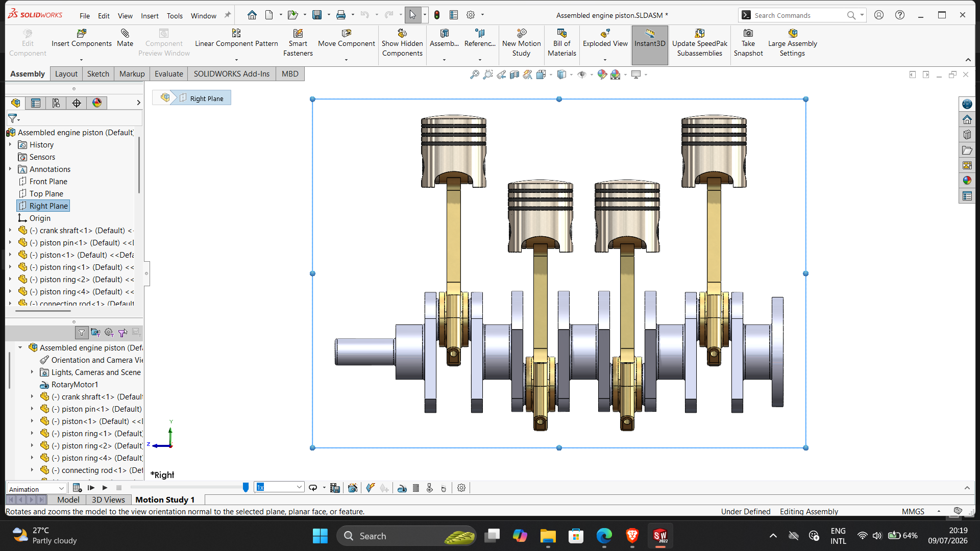Switch to the Model tab
The image size is (980, 551).
(x=68, y=500)
